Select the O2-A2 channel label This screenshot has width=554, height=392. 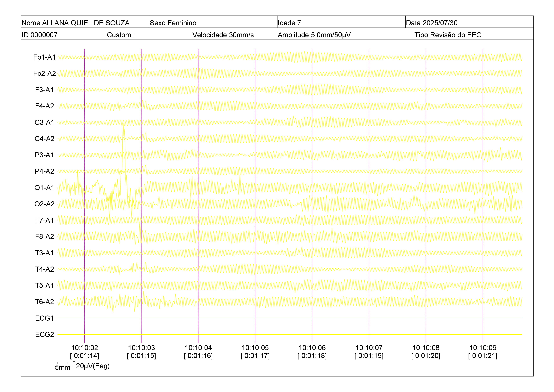point(45,204)
